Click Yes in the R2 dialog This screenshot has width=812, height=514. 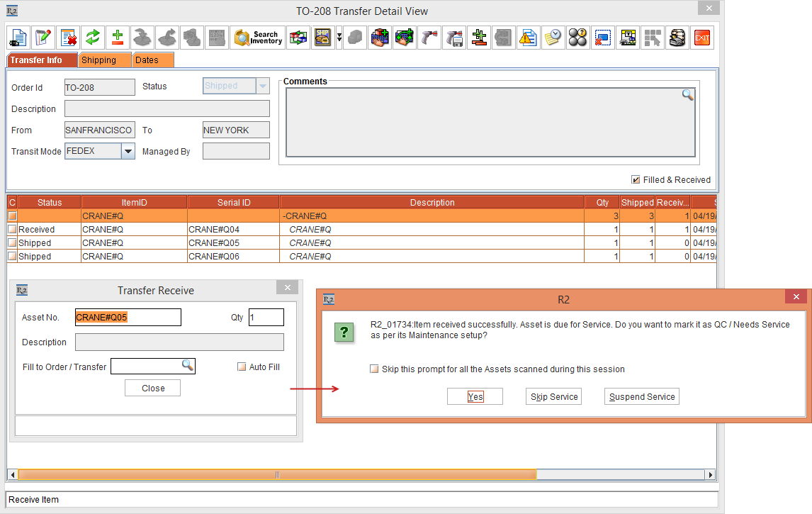click(475, 396)
